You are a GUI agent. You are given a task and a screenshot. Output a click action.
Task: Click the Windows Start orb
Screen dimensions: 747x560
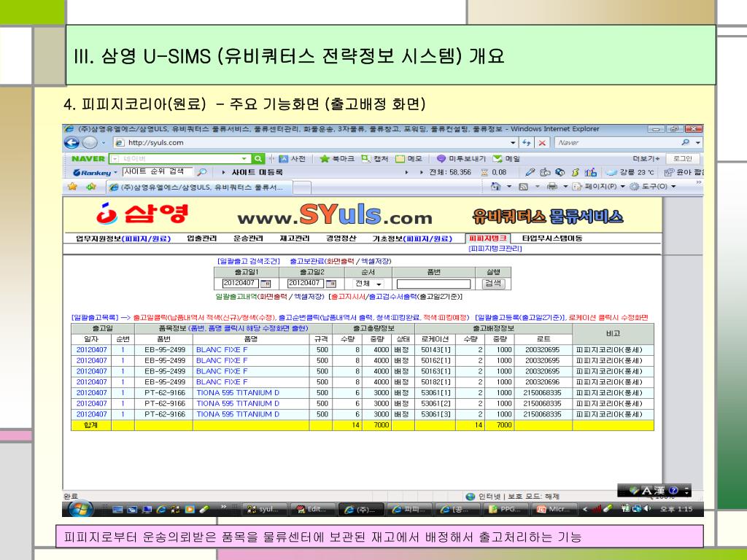(80, 509)
